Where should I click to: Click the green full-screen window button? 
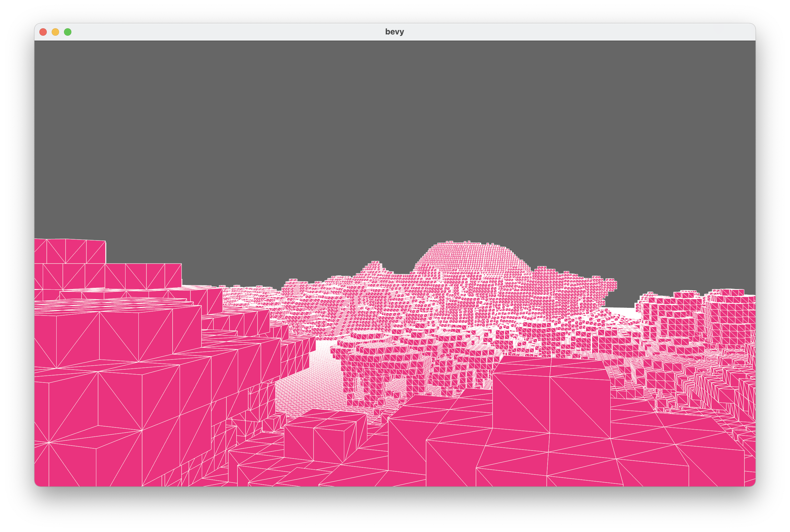68,32
